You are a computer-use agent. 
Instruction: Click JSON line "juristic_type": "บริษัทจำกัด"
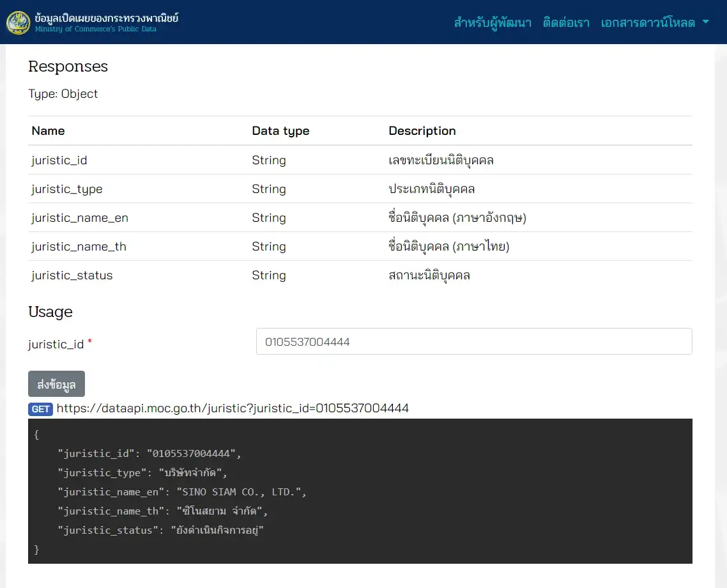[x=142, y=472]
